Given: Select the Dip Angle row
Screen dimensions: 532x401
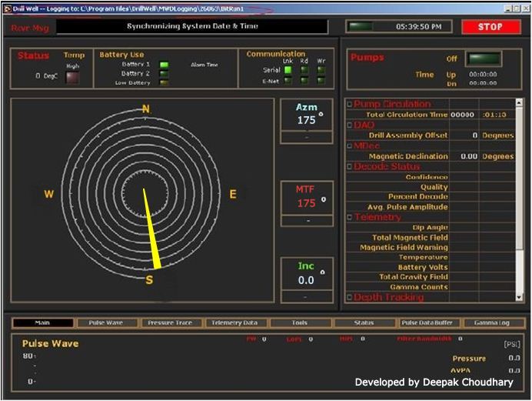Looking at the screenshot, I should [x=431, y=228].
